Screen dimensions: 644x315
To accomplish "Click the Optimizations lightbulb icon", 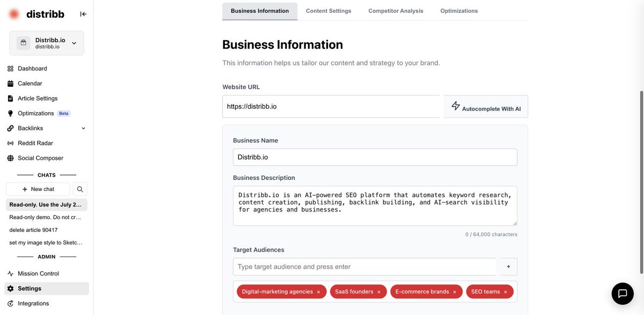I will 10,113.
